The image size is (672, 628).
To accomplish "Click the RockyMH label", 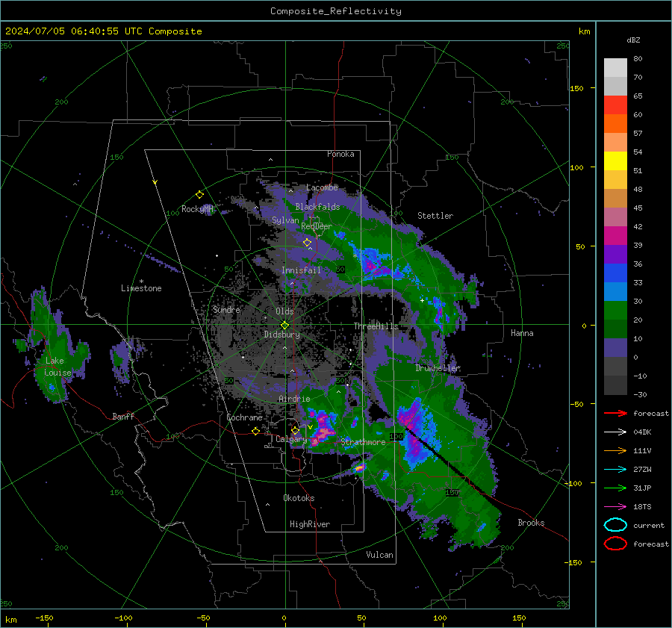I will (x=197, y=209).
